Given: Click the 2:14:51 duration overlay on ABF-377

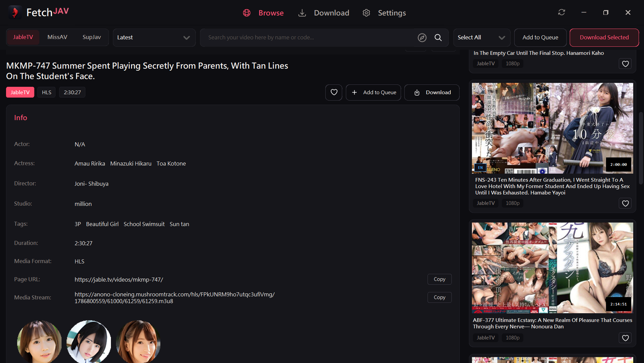Looking at the screenshot, I should (x=618, y=304).
